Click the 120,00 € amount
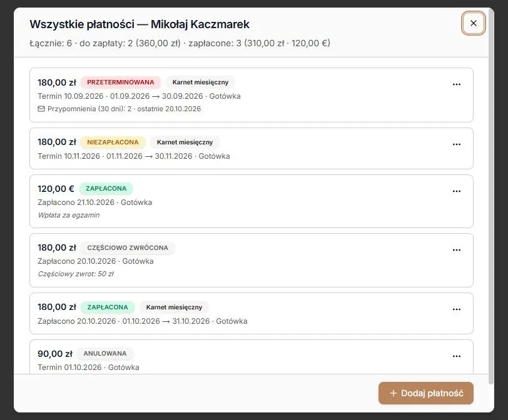Viewport: 508px width, 420px height. click(x=56, y=189)
